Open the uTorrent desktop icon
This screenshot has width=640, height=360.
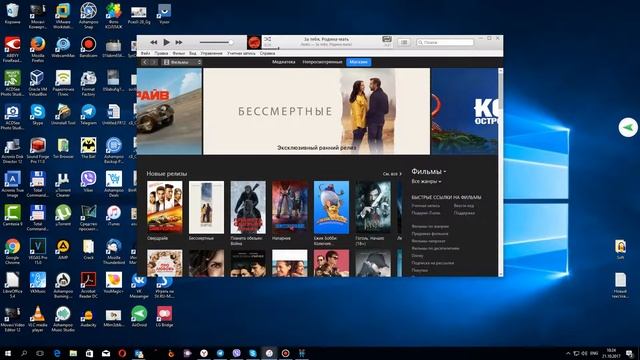coord(63,215)
